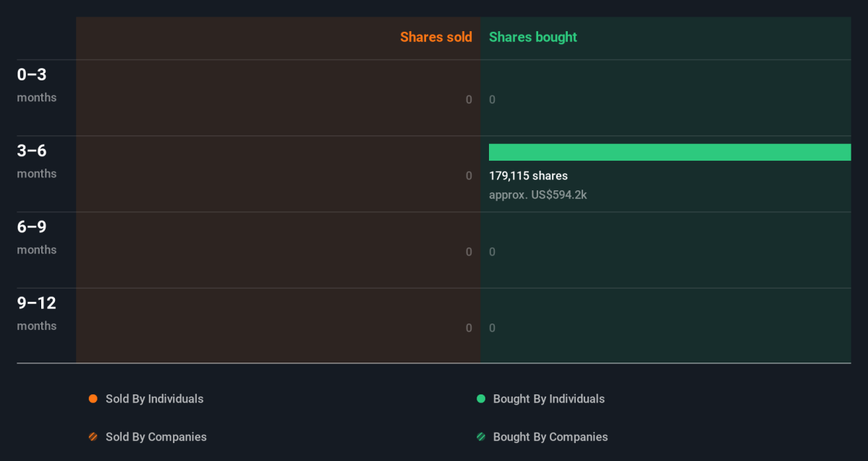The image size is (868, 461).
Task: Toggle the Bought By Individuals legend label
Action: tap(549, 399)
